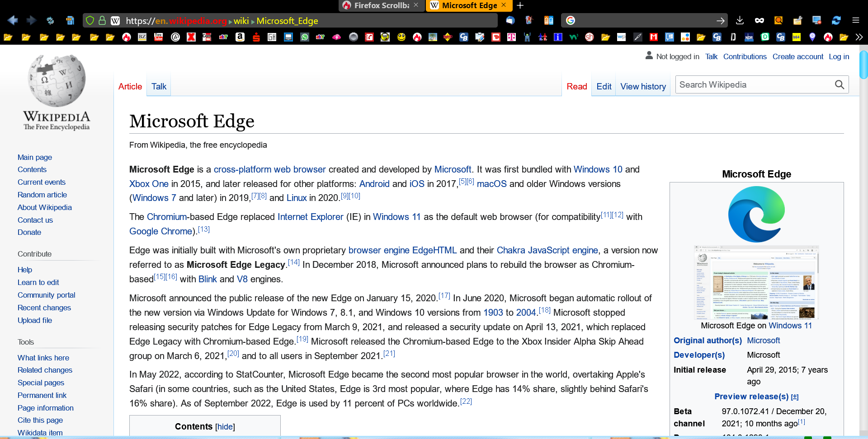Switch to the Talk tab

pos(159,86)
